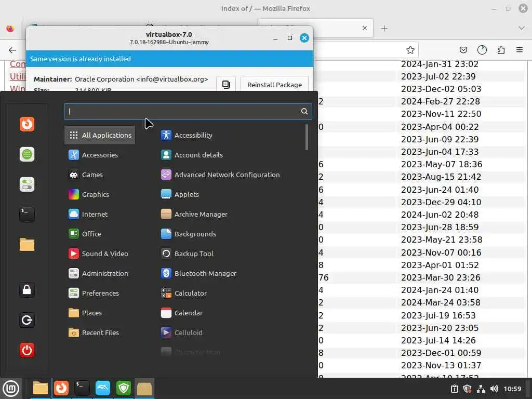Launch Celluloid media player

click(181, 332)
